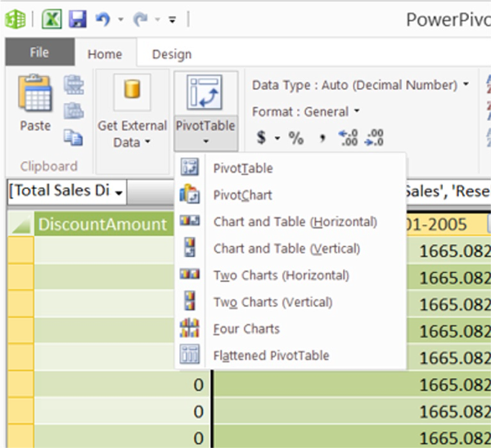Click the Undo arrow icon
This screenshot has height=448, width=491.
102,19
